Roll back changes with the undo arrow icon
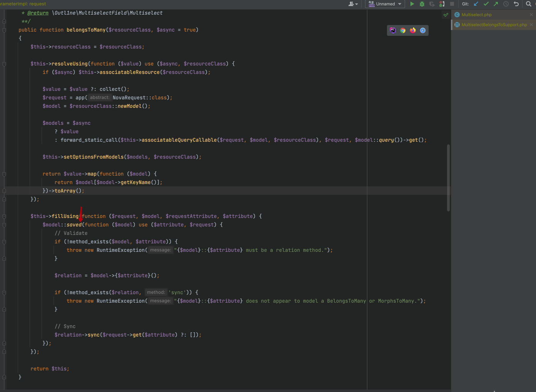The height and width of the screenshot is (392, 536). pos(516,4)
